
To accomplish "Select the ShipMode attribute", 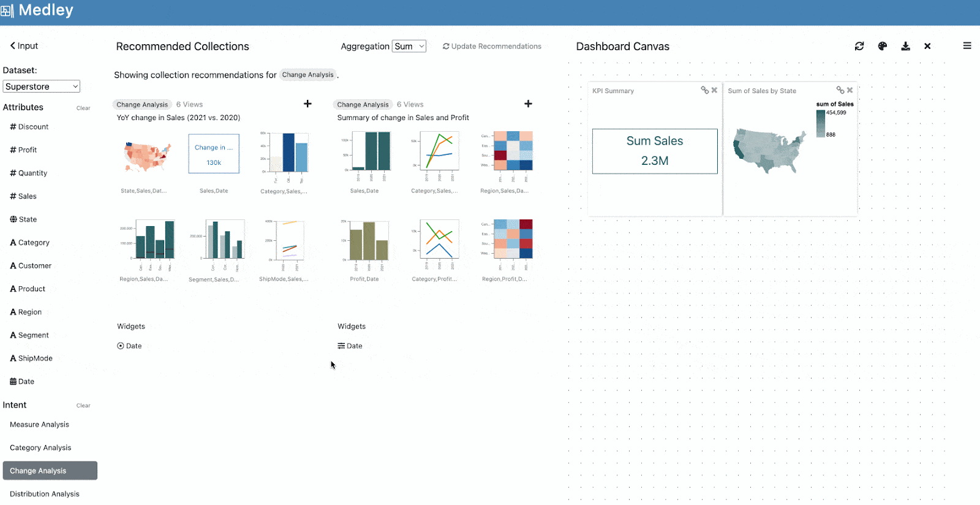I will tap(31, 359).
